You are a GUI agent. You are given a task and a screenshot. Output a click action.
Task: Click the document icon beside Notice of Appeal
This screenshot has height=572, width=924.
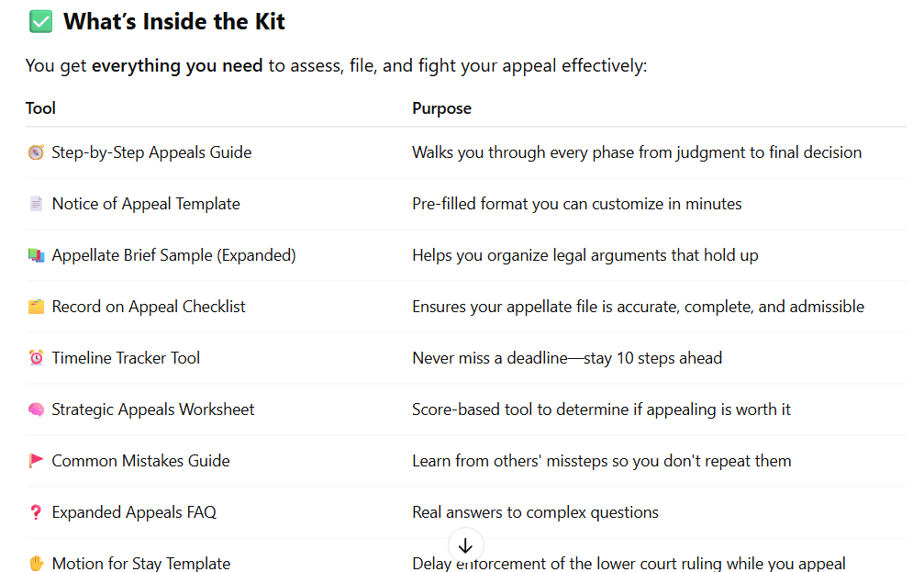[x=36, y=204]
